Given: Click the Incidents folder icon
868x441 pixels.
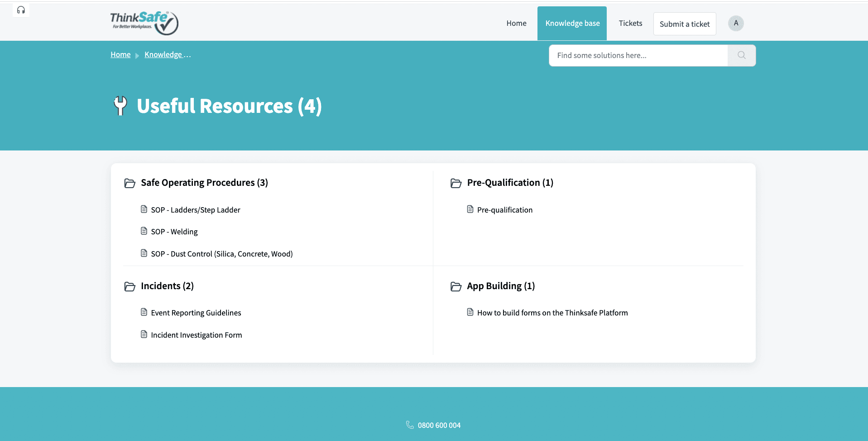Looking at the screenshot, I should click(130, 286).
